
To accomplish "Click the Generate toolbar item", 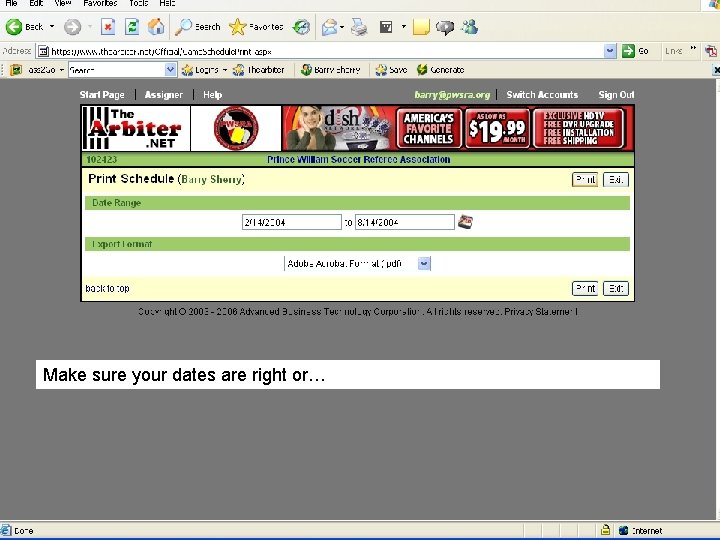I will [x=440, y=70].
